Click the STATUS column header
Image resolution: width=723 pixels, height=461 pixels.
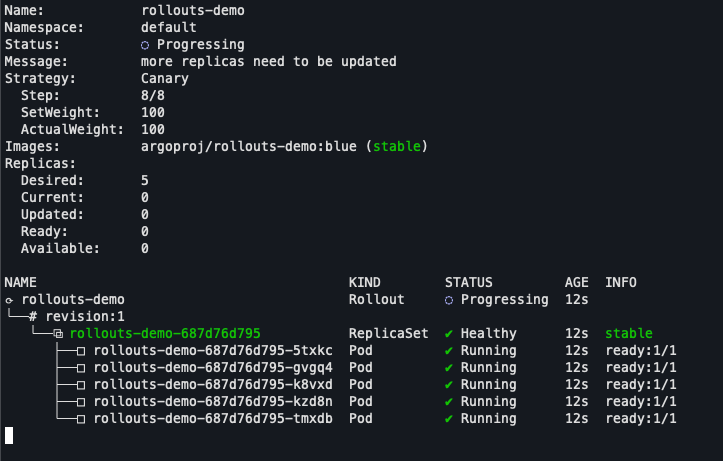(469, 283)
